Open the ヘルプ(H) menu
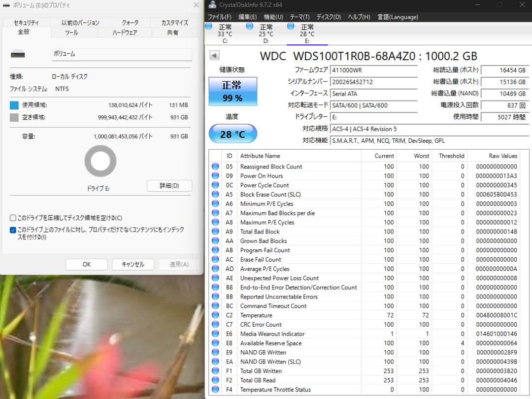Viewport: 532px width, 399px height. [359, 17]
